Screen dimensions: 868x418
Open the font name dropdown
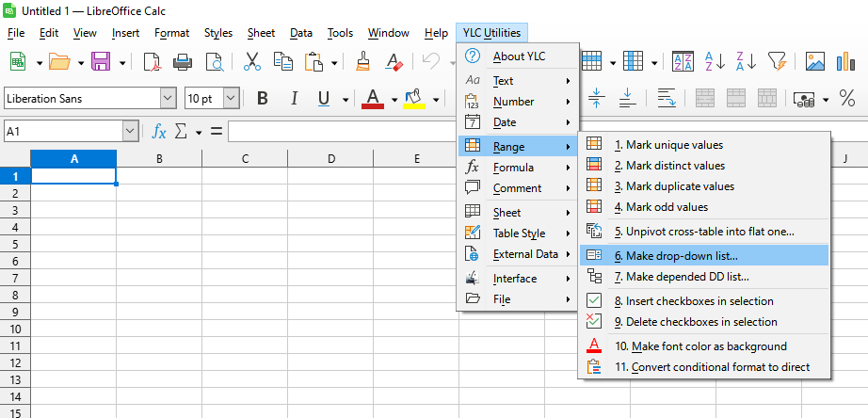(168, 99)
